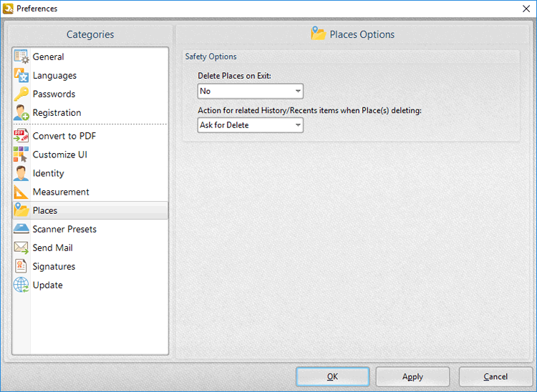Expand the Ask for Delete dropdown arrow
Viewport: 537px width, 392px height.
(298, 125)
